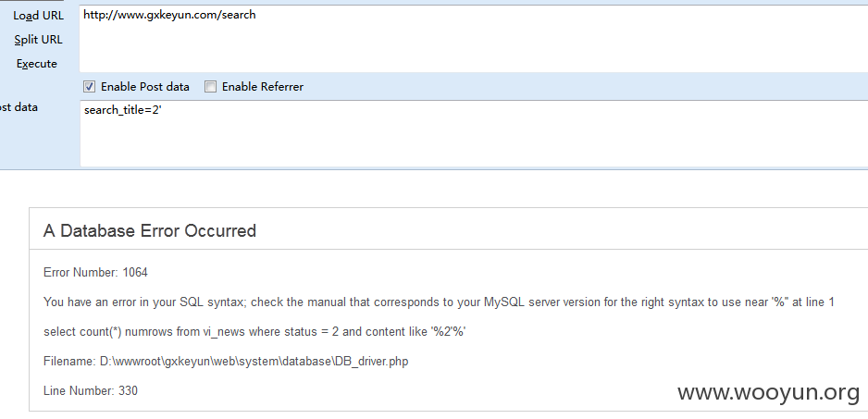The image size is (868, 419).
Task: Click the www.wooyun.org watermark
Action: (768, 392)
